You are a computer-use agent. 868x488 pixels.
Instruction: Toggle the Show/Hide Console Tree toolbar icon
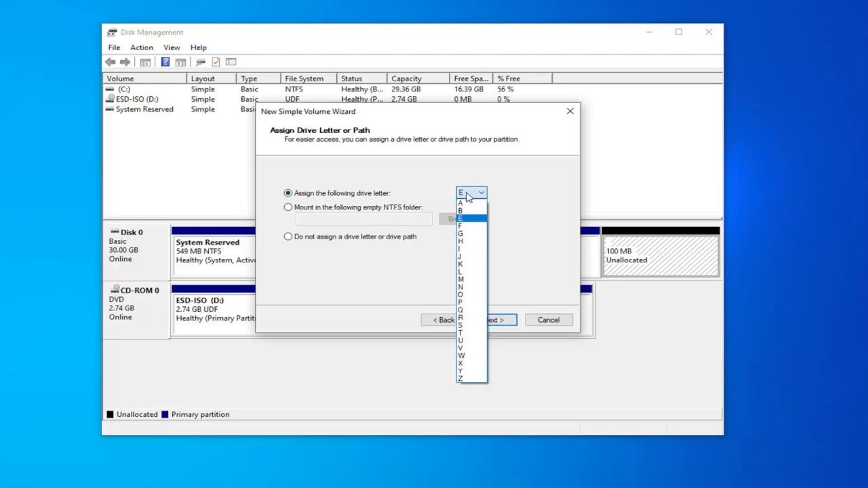(x=145, y=62)
